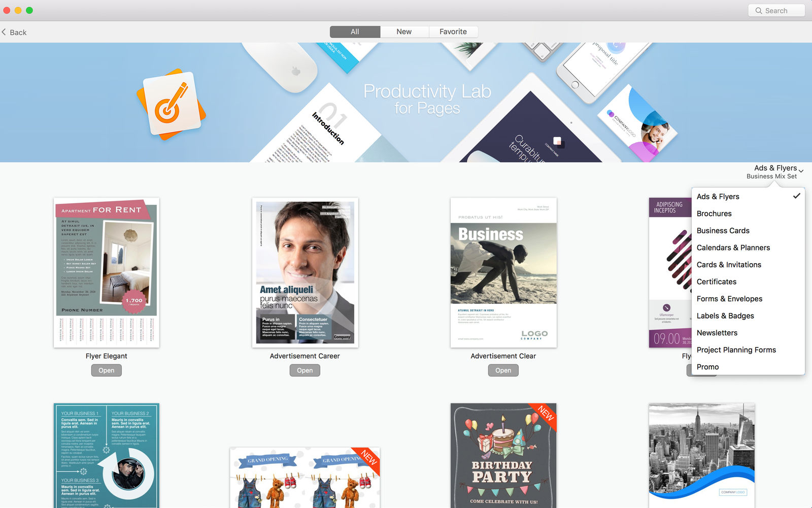Choose Certificates category
Image resolution: width=812 pixels, height=508 pixels.
[x=748, y=281]
